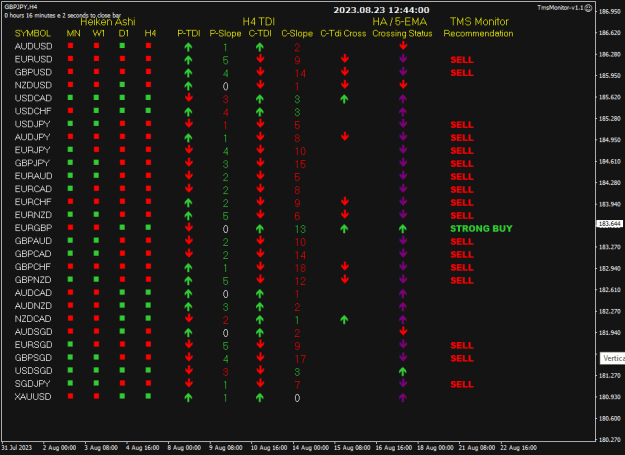Image resolution: width=625 pixels, height=455 pixels.
Task: Click the C-Slope column header
Action: point(297,33)
